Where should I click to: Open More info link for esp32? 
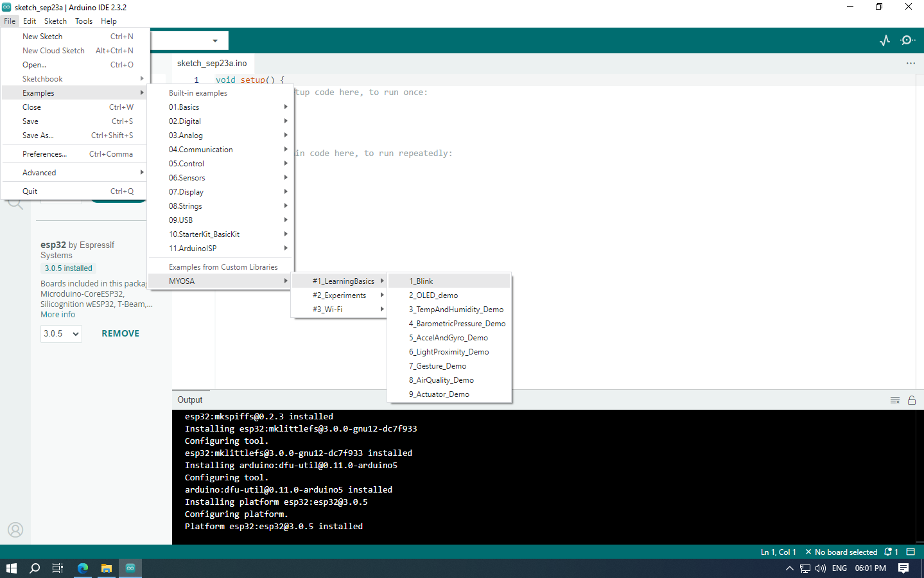(x=58, y=315)
